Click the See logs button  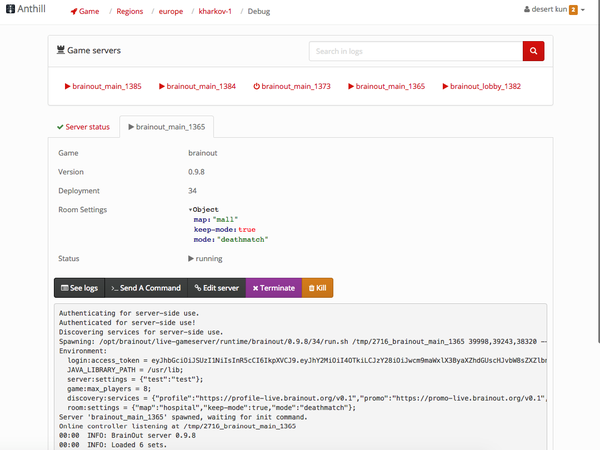pos(78,287)
